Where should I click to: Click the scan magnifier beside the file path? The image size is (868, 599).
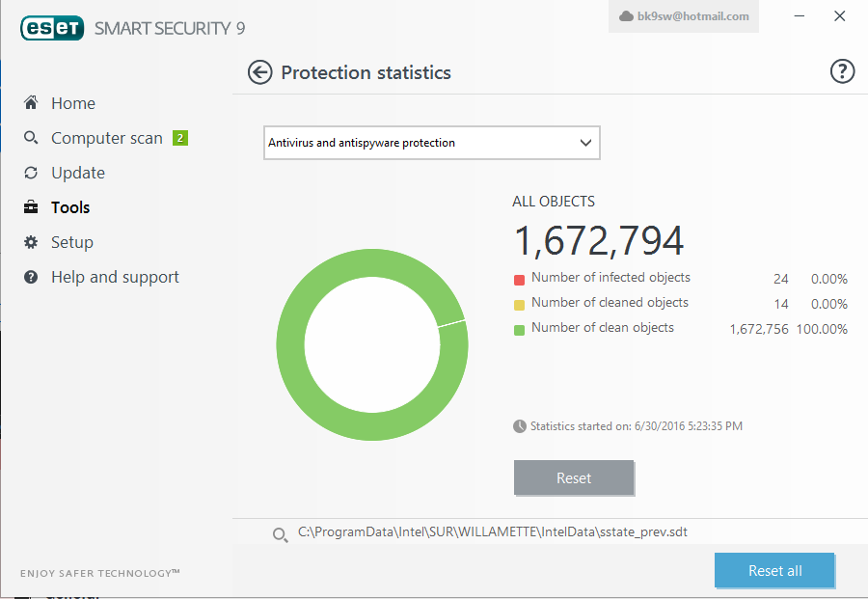pos(280,534)
